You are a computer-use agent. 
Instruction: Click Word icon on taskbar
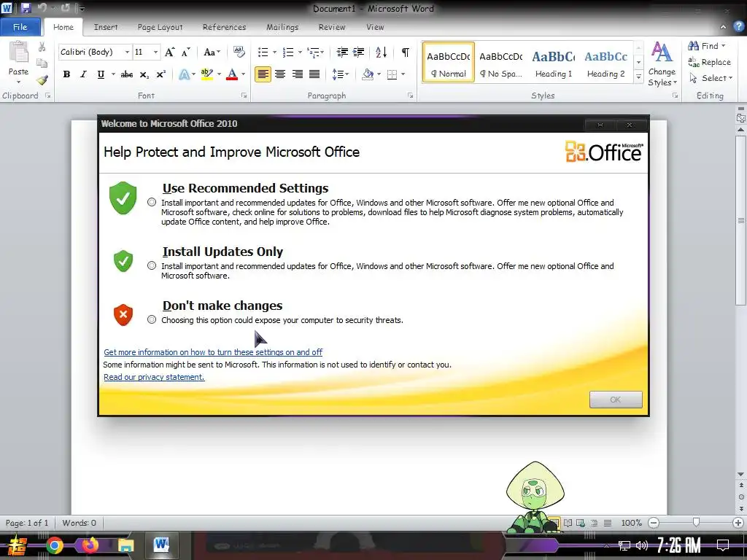point(161,544)
